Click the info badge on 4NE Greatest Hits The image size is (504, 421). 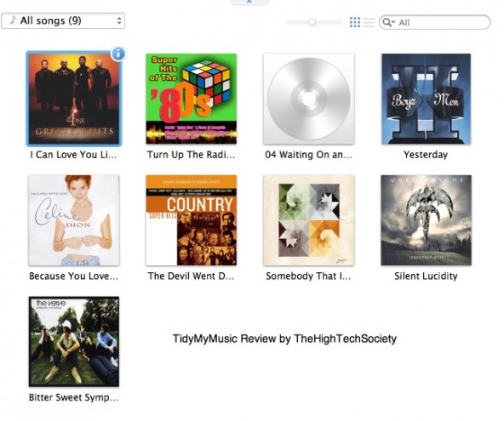tap(118, 54)
